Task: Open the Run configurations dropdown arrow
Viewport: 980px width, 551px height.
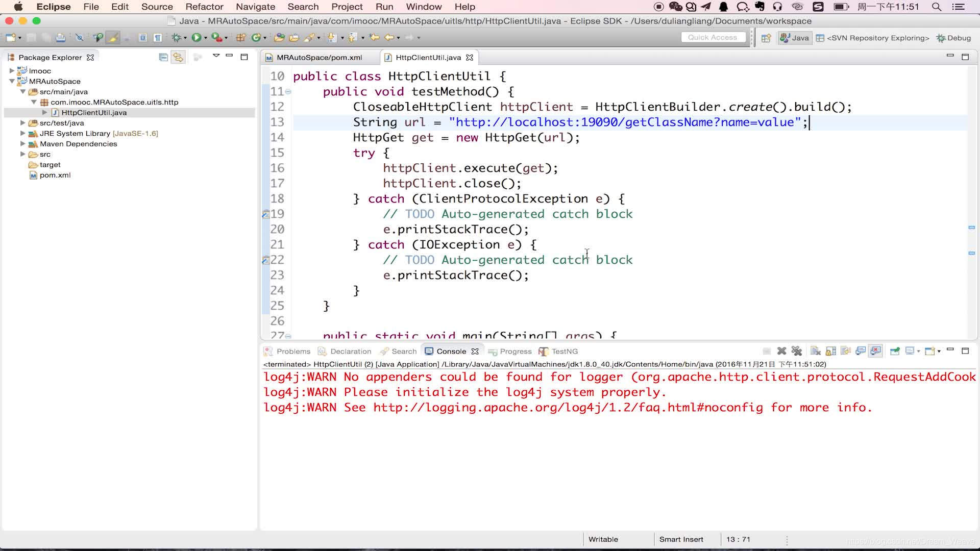Action: click(206, 37)
